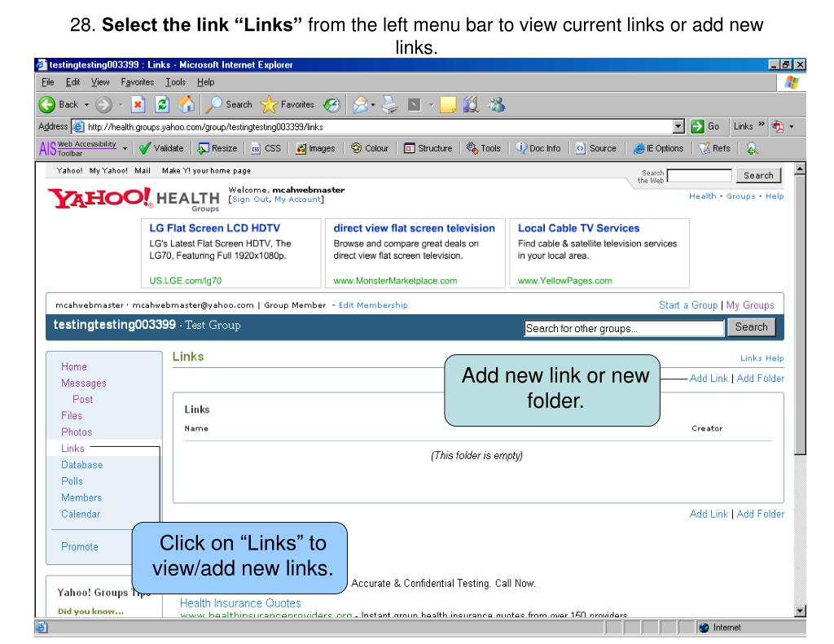Select Links in the left menu
The height and width of the screenshot is (644, 834).
(72, 449)
